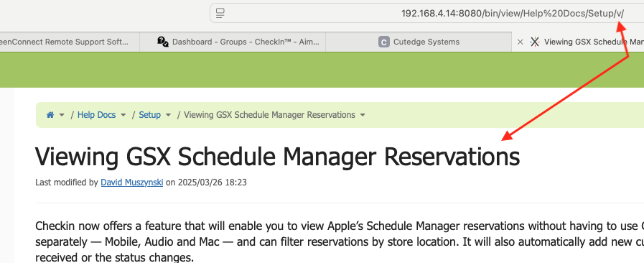Expand the Setup breadcrumb dropdown caret
This screenshot has height=263, width=644.
coord(168,115)
